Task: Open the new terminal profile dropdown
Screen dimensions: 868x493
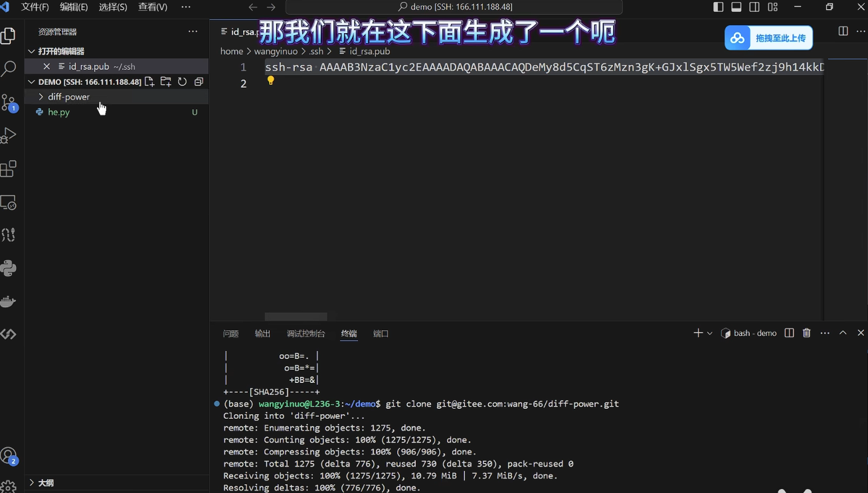Action: click(710, 333)
